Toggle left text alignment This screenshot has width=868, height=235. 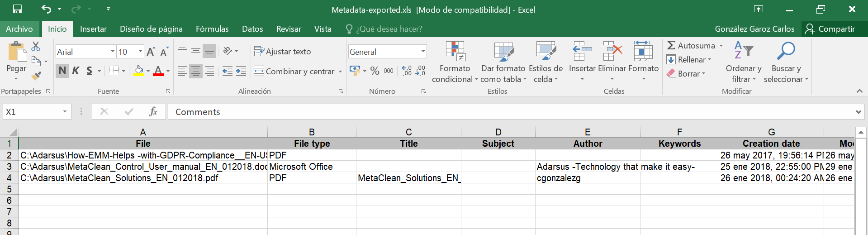pos(182,71)
